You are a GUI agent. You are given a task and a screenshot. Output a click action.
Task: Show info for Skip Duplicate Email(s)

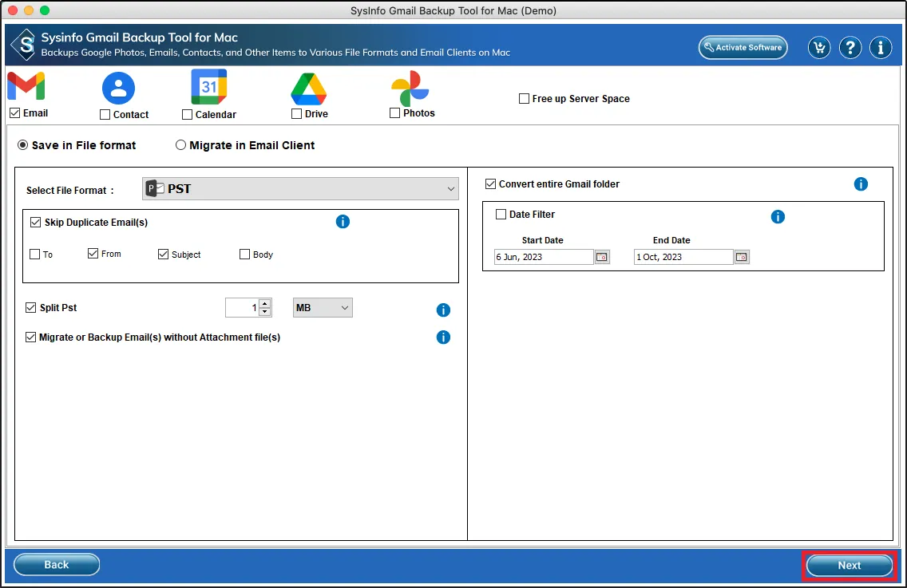coord(343,222)
